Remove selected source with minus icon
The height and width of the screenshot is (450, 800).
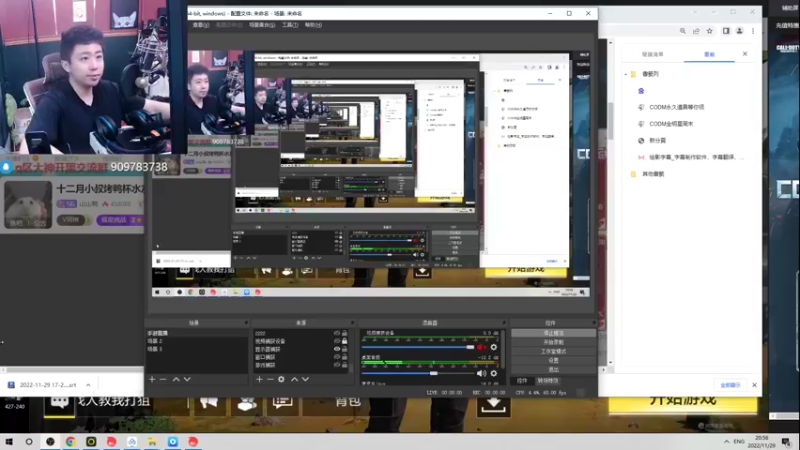pos(270,379)
